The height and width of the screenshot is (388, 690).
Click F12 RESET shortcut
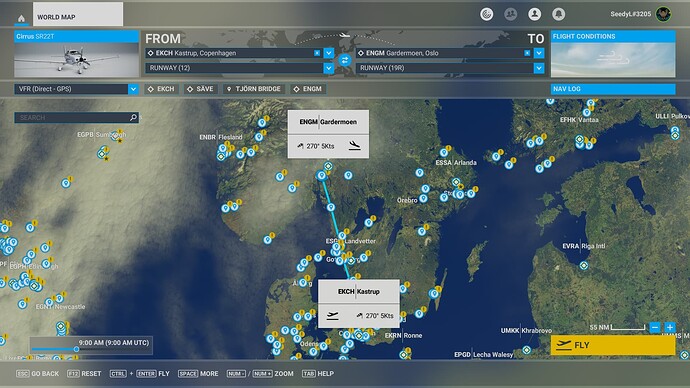[x=84, y=373]
